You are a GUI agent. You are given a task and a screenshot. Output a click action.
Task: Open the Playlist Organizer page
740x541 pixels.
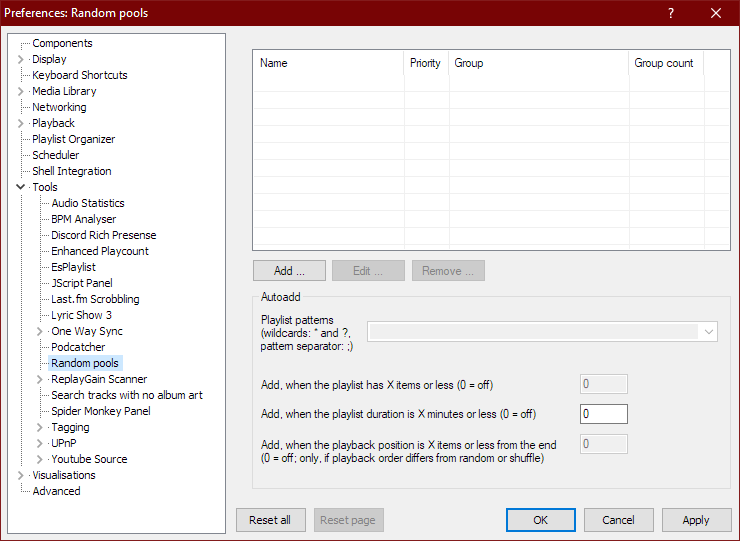[74, 140]
